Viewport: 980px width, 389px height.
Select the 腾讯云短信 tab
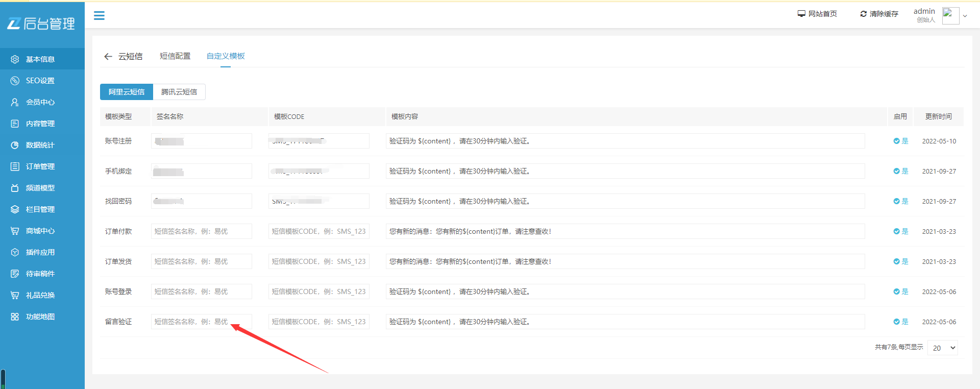tap(179, 92)
